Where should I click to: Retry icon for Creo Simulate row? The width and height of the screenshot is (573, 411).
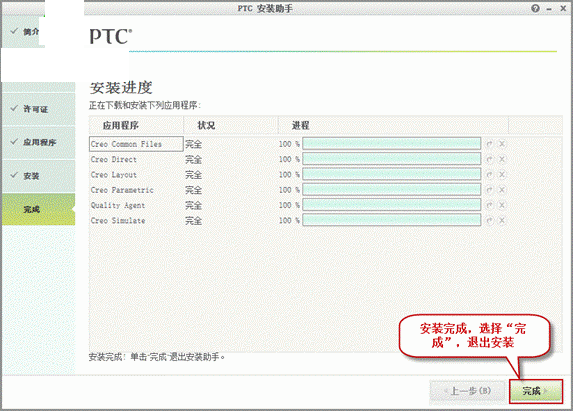click(490, 221)
